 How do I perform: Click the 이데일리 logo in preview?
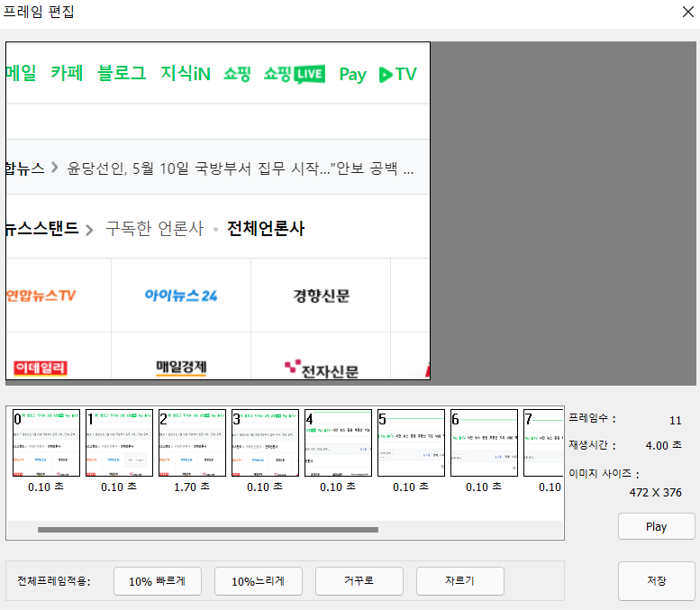[x=41, y=368]
